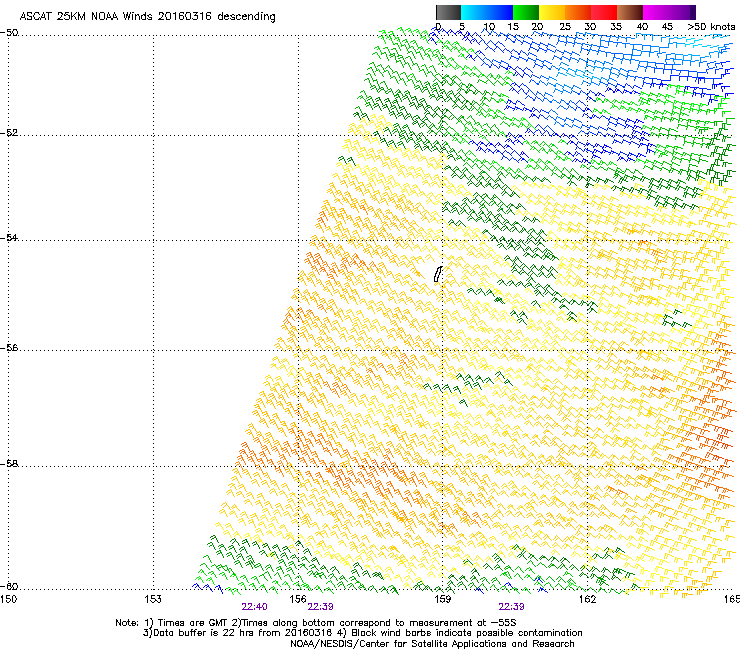Pick the brown 35-40 knots legend swatch
This screenshot has width=740, height=650.
coord(630,12)
